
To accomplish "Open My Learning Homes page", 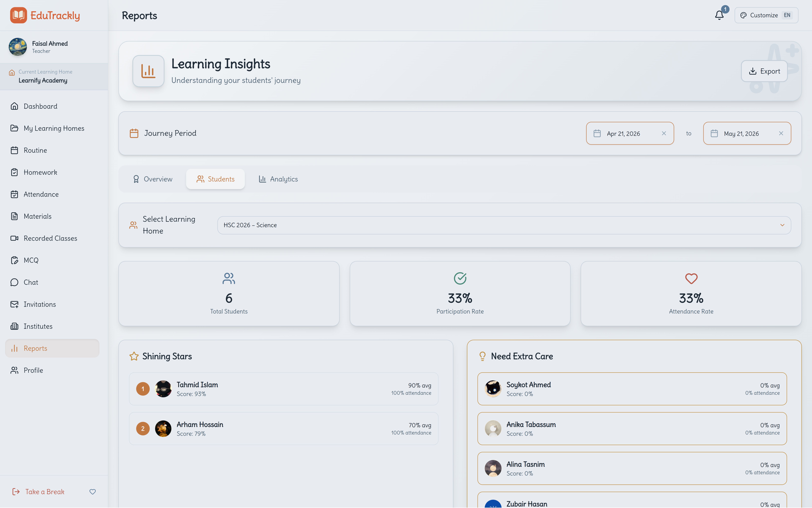I will pos(52,128).
